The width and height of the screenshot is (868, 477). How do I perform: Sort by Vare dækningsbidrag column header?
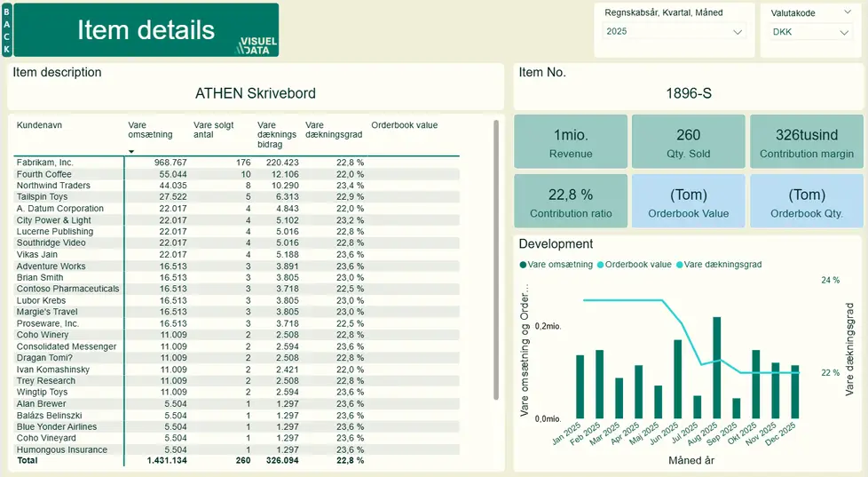277,135
